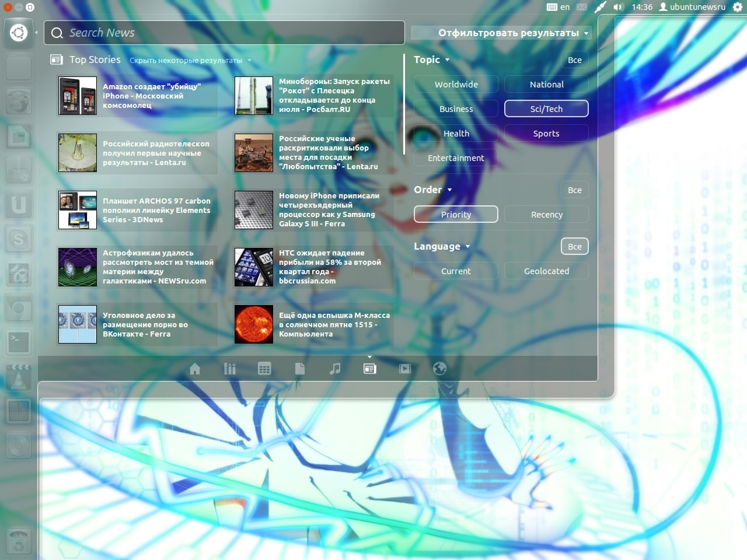
Task: Toggle the Business topic filter
Action: tap(456, 109)
